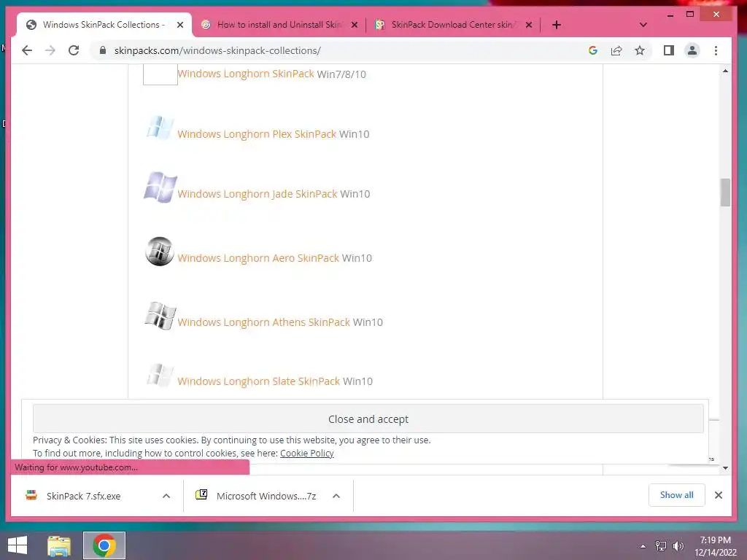Open the volume tray icon
Viewport: 747px width, 560px height.
pos(678,546)
